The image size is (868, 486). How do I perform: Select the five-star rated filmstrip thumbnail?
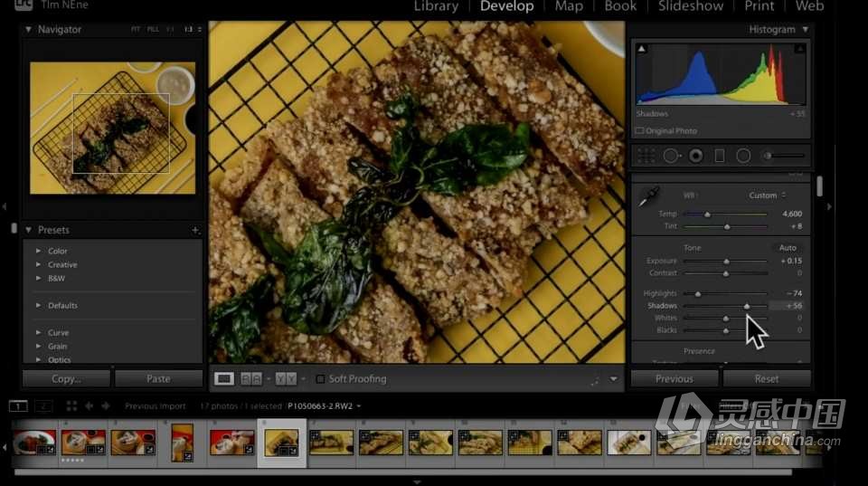tap(83, 443)
